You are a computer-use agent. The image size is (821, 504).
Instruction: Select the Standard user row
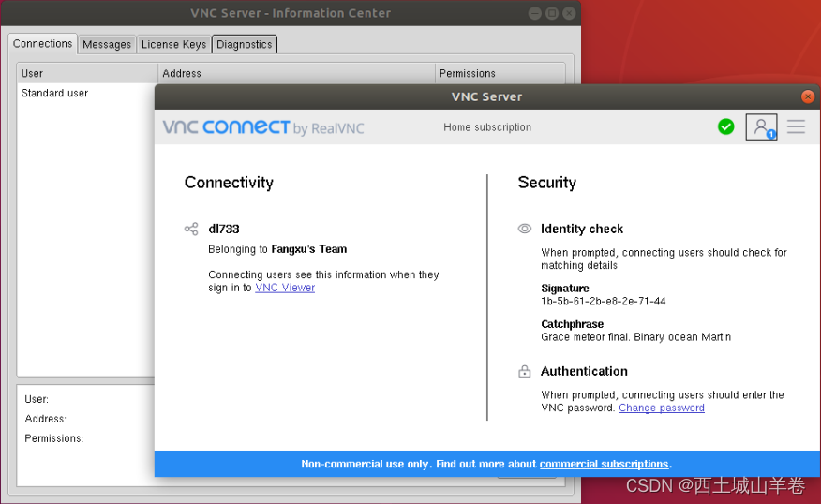click(86, 93)
